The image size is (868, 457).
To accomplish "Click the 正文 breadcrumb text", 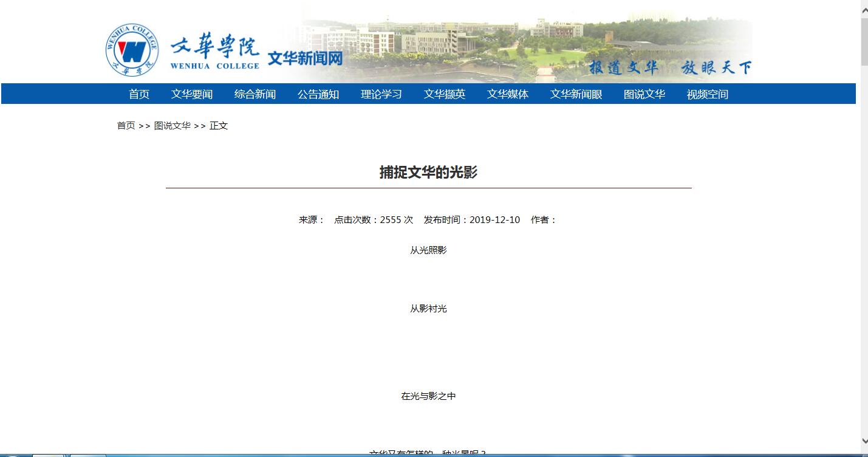I will (x=219, y=126).
